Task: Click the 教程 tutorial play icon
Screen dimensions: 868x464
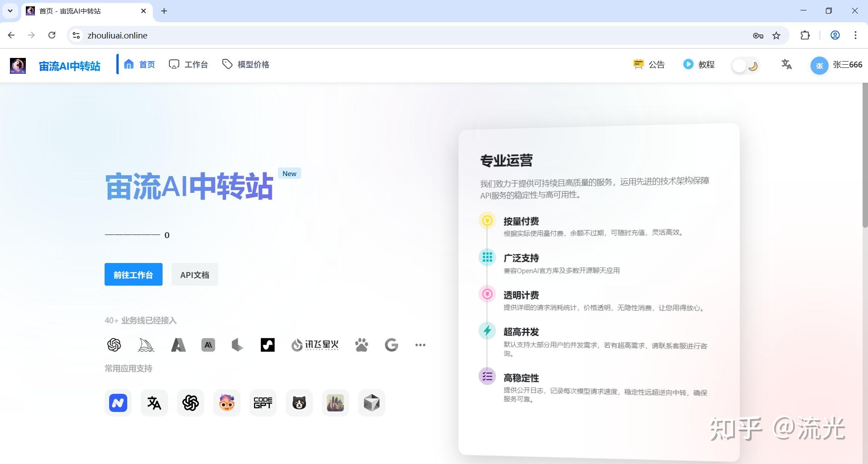Action: (x=689, y=64)
